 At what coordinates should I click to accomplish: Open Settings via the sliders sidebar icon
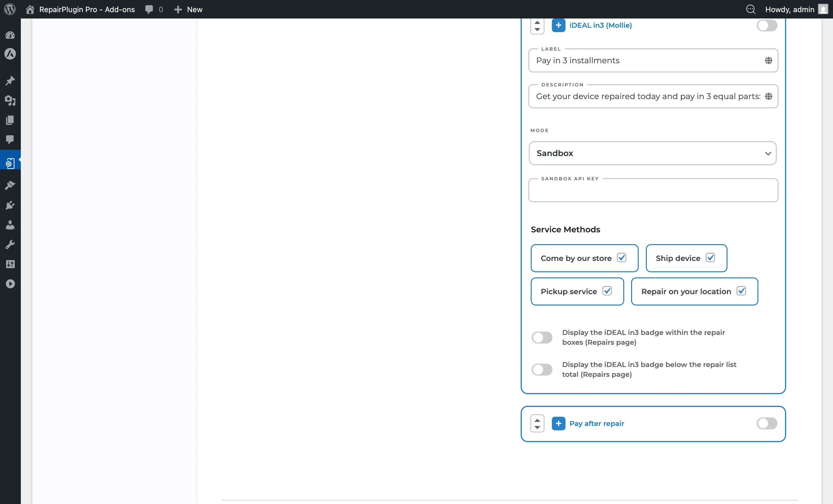tap(10, 264)
